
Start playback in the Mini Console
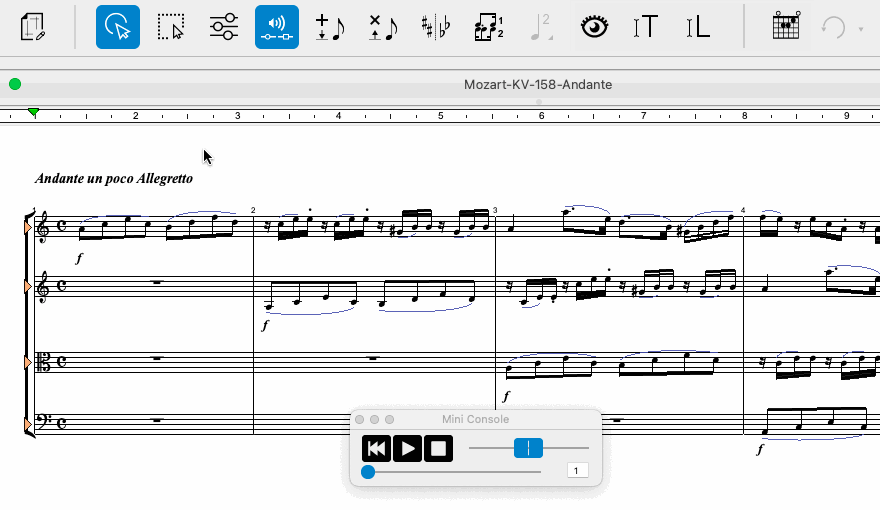pos(407,449)
